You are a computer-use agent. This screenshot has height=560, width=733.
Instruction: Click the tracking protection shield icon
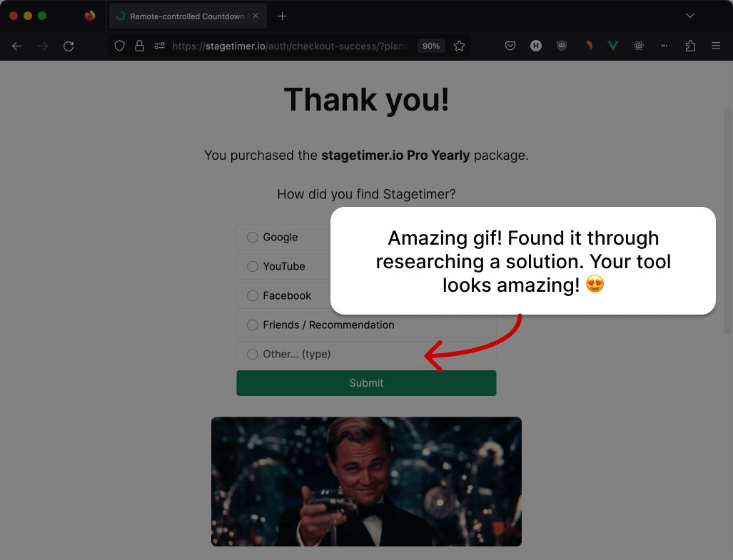119,46
